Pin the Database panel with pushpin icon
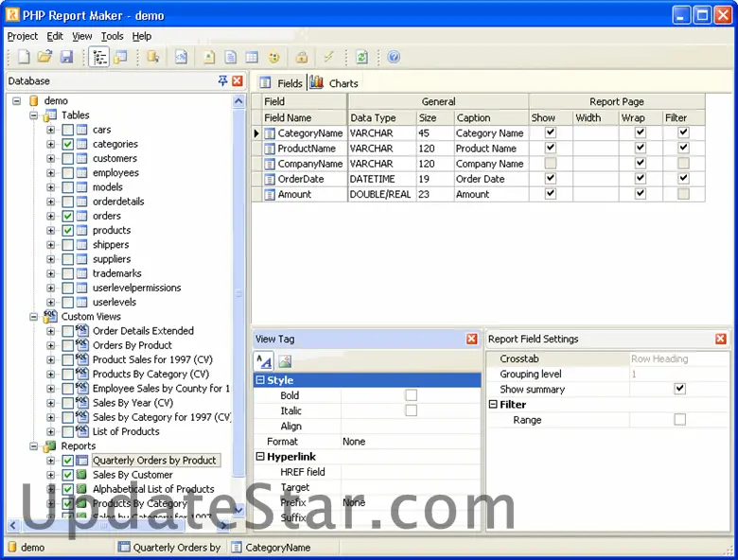This screenshot has height=560, width=738. pyautogui.click(x=222, y=81)
